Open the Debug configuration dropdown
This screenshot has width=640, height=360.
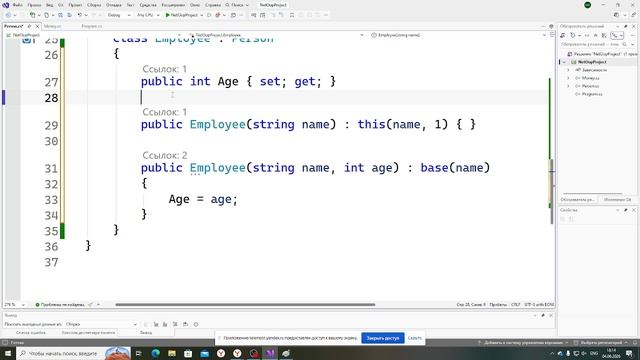(119, 15)
